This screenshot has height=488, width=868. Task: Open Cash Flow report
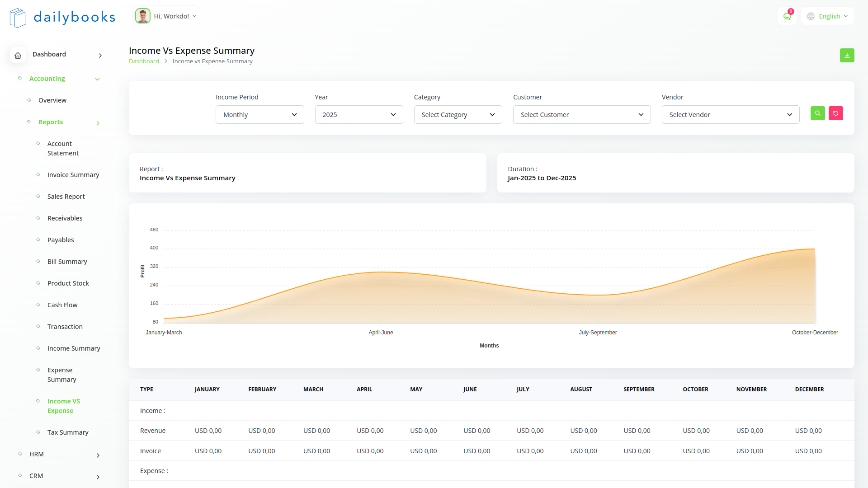coord(62,305)
